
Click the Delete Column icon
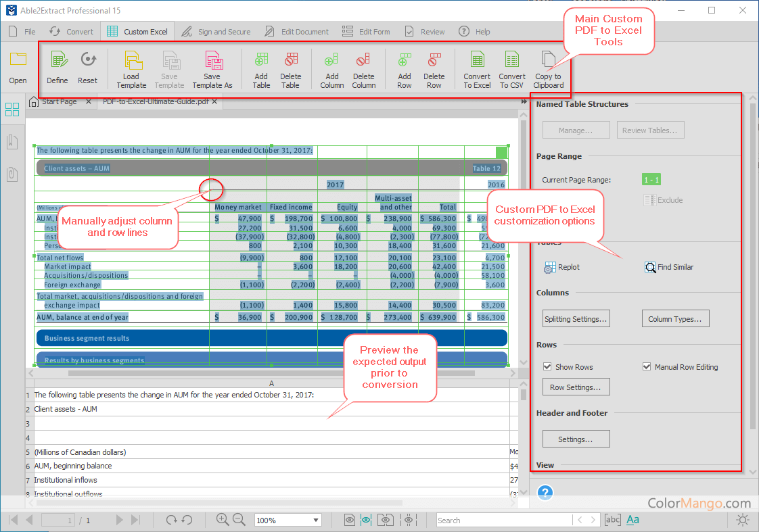(x=363, y=61)
